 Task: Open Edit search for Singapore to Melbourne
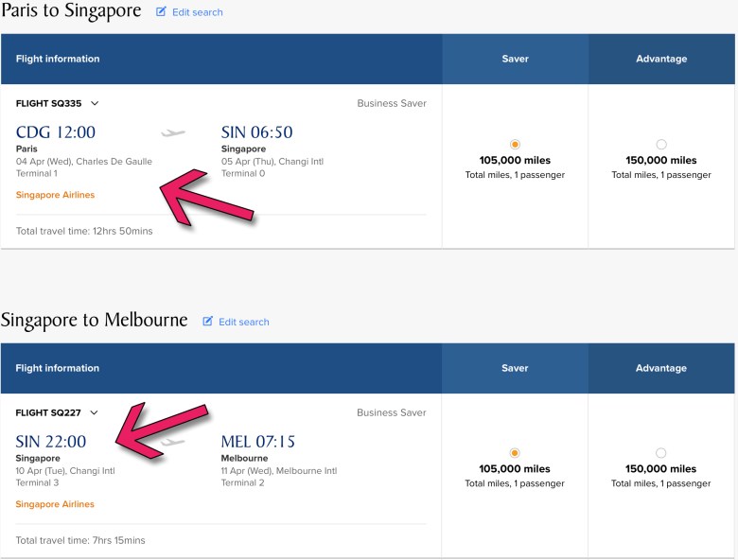pos(243,322)
